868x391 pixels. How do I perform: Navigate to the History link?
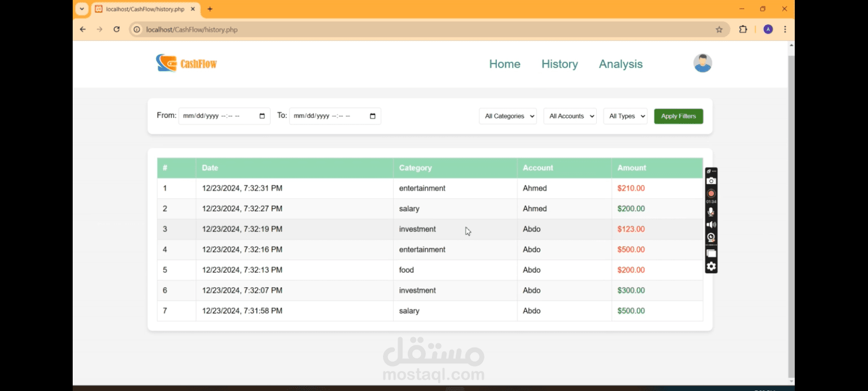click(559, 64)
